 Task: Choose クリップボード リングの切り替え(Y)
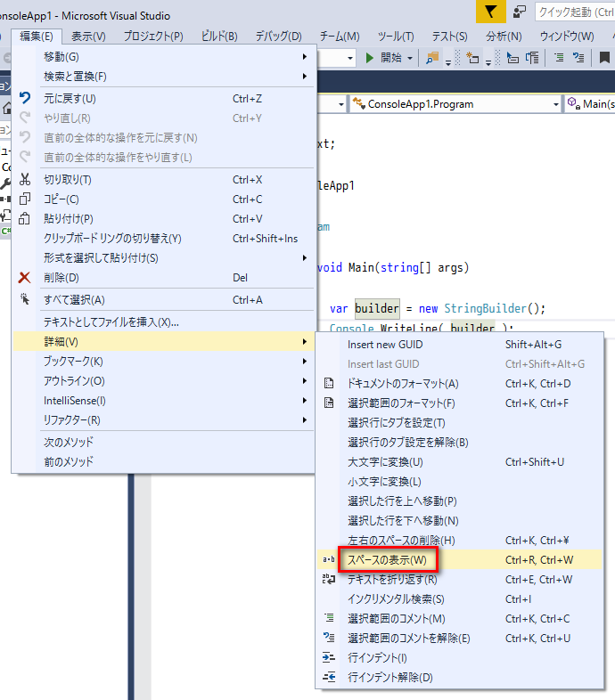click(x=164, y=239)
